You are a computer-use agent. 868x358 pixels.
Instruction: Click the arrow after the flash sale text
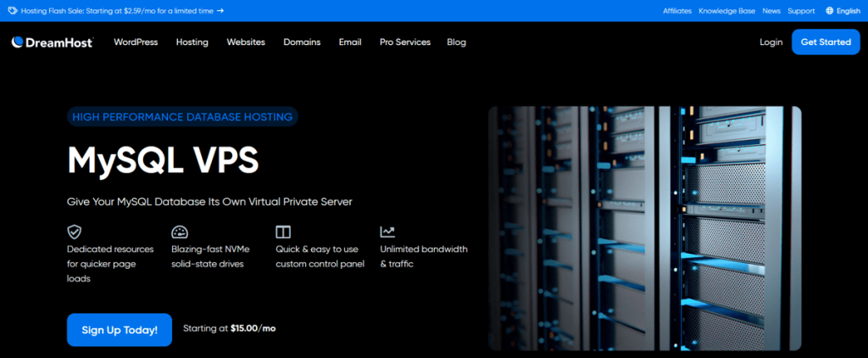click(220, 10)
